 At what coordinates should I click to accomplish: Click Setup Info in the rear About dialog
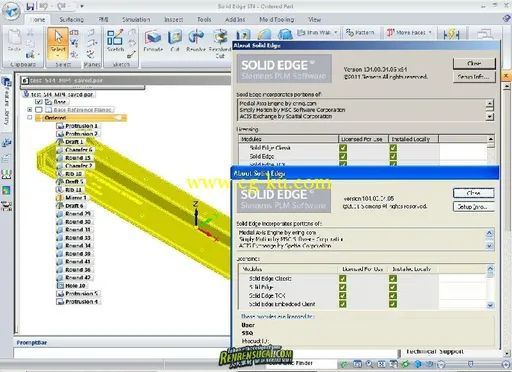point(474,77)
